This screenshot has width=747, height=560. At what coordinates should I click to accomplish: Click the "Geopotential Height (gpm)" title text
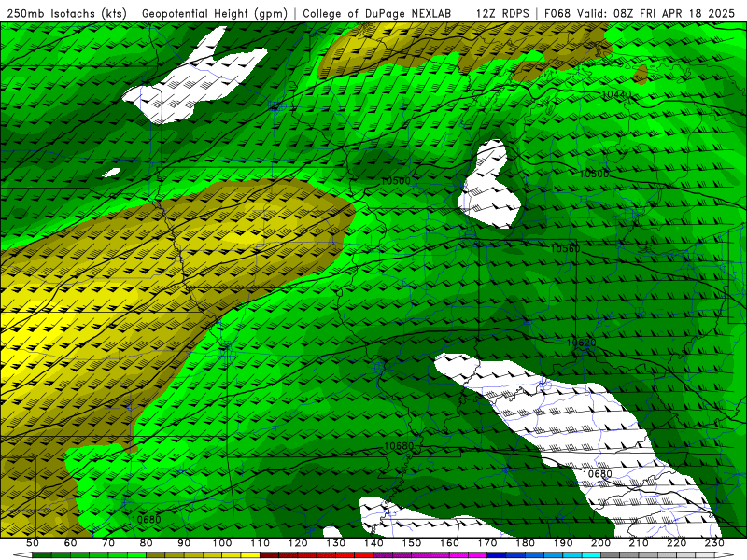(x=215, y=14)
